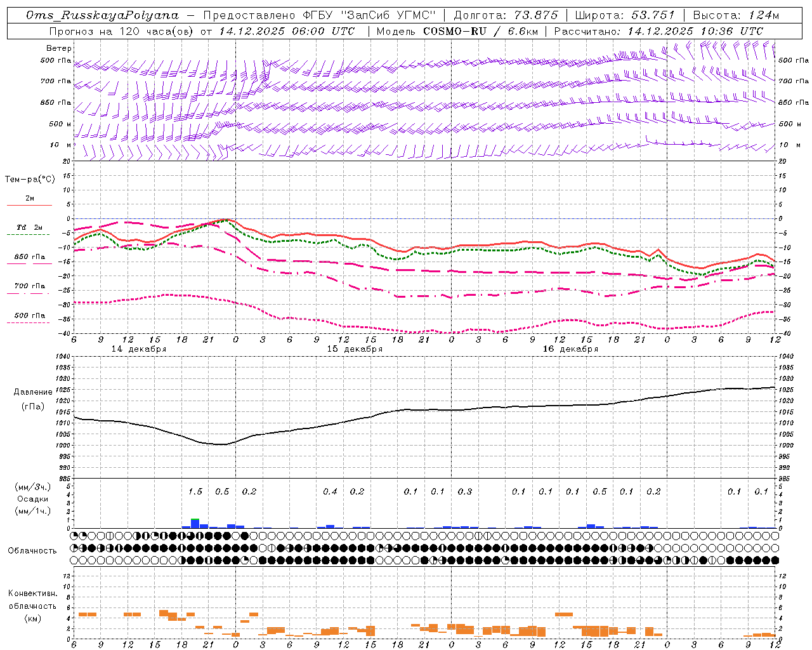
Task: Click the date label '14 декабря'
Action: pyautogui.click(x=139, y=349)
